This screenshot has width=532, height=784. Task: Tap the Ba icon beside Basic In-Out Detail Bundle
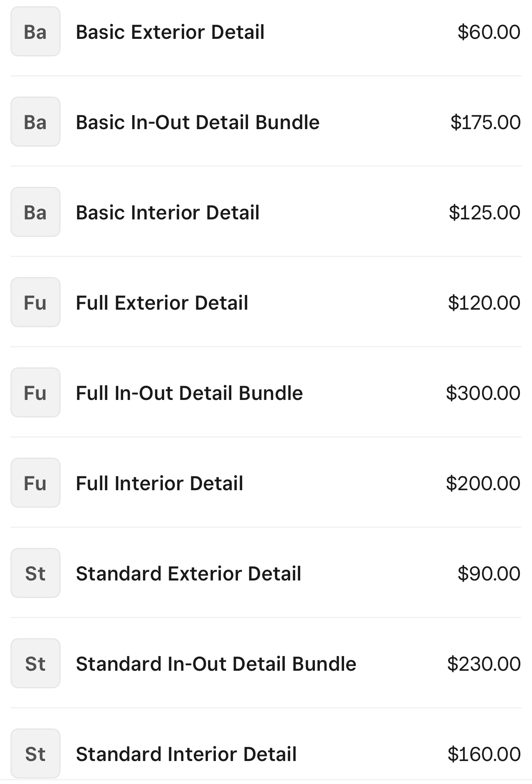click(35, 122)
